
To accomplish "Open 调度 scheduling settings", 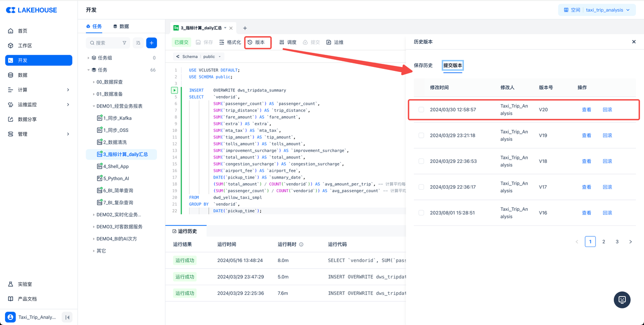I will 288,42.
